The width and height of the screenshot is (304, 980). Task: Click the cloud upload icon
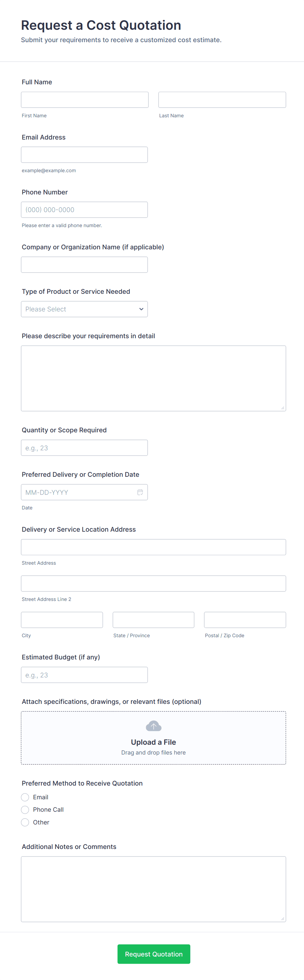click(153, 726)
